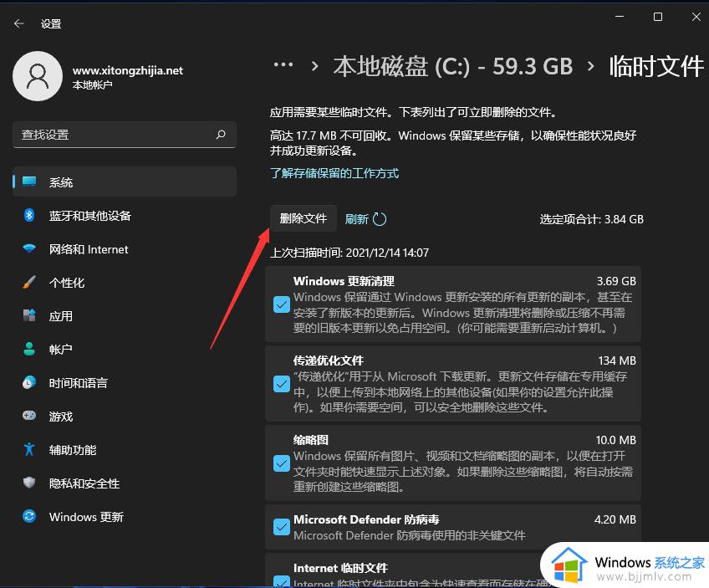Viewport: 709px width, 588px height.
Task: Uncheck Windows 更新清理 checkbox
Action: tap(282, 304)
